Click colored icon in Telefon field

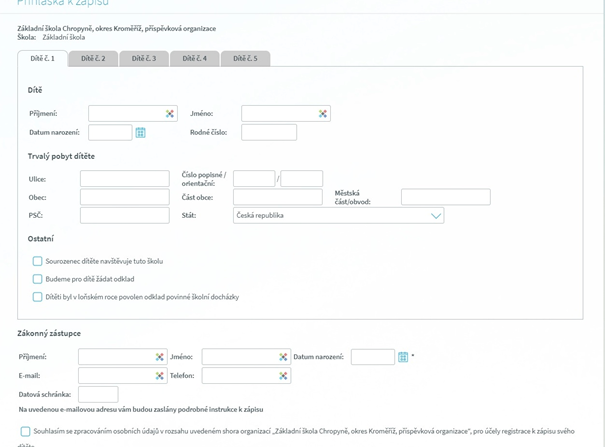[x=283, y=376]
